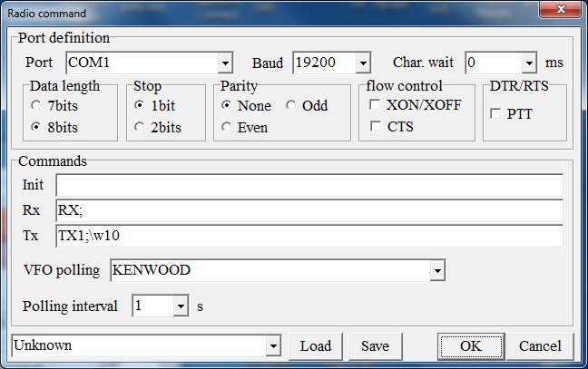Enable CTS flow control checkbox

tap(375, 127)
